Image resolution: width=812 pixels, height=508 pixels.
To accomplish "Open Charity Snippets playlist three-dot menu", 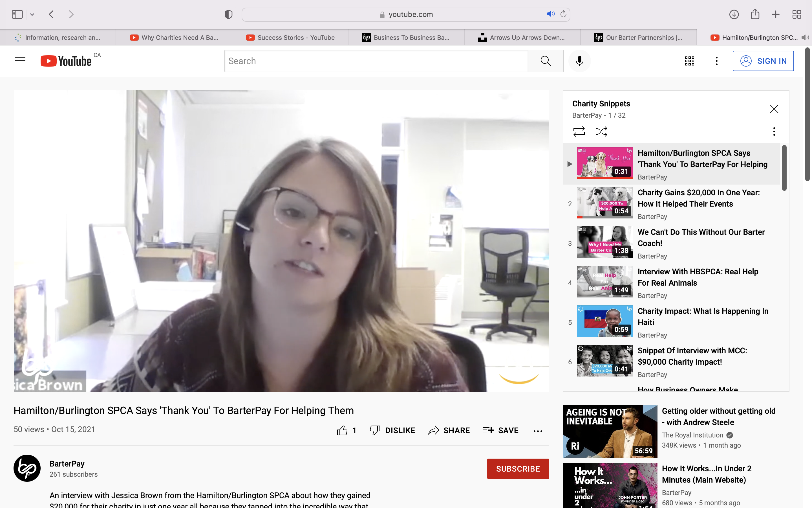I will [774, 131].
